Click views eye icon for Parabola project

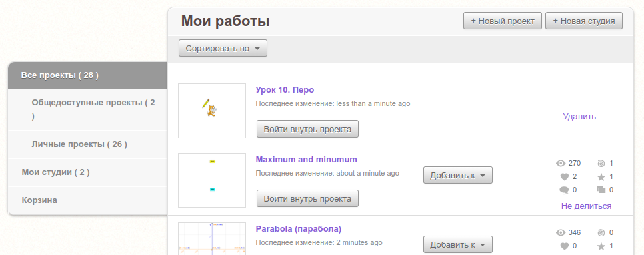(561, 233)
